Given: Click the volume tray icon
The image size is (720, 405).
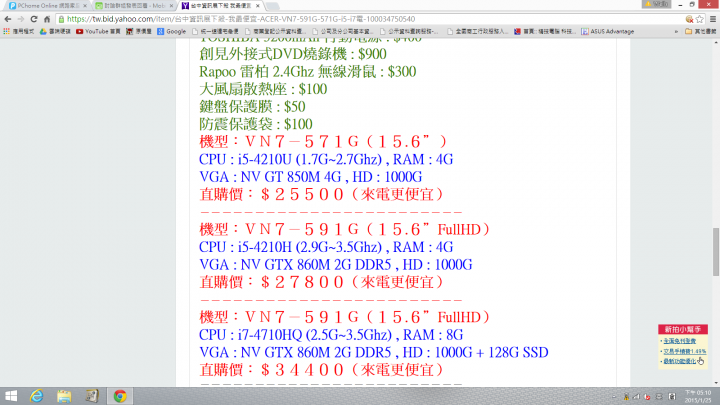Looking at the screenshot, I should 647,396.
